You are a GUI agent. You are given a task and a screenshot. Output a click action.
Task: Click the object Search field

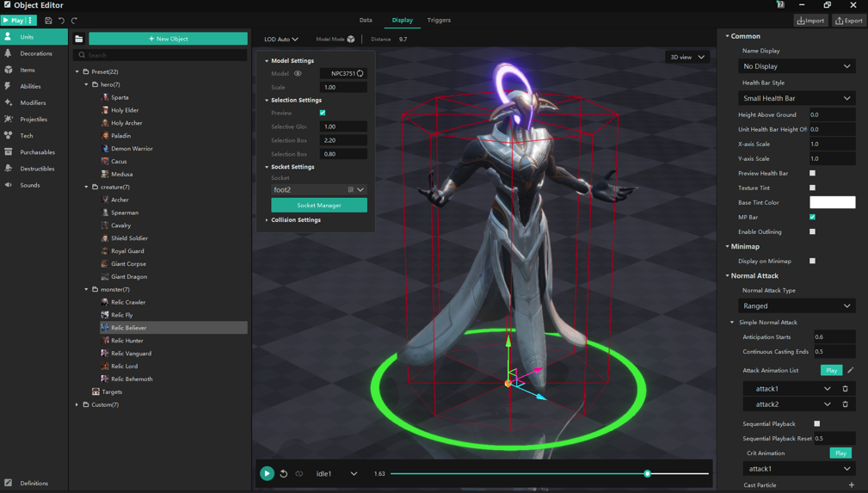[x=160, y=55]
